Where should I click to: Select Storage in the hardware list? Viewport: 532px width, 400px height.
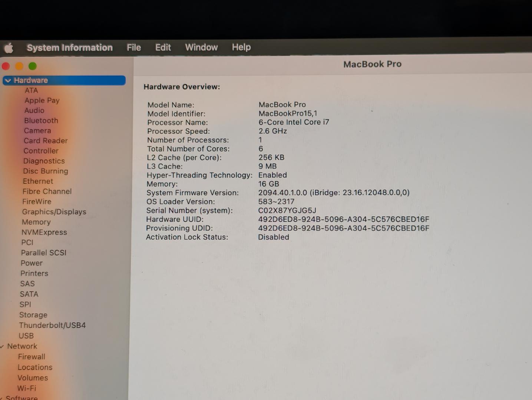(33, 315)
